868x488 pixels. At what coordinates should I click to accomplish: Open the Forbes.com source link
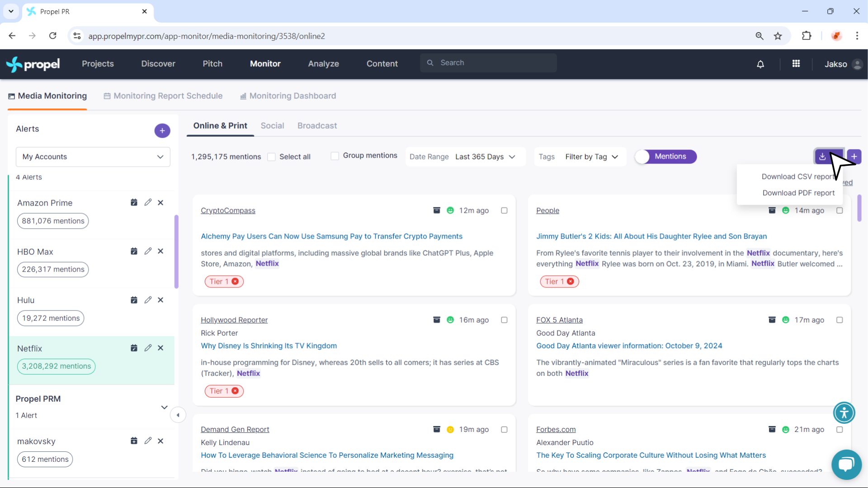[x=556, y=429]
